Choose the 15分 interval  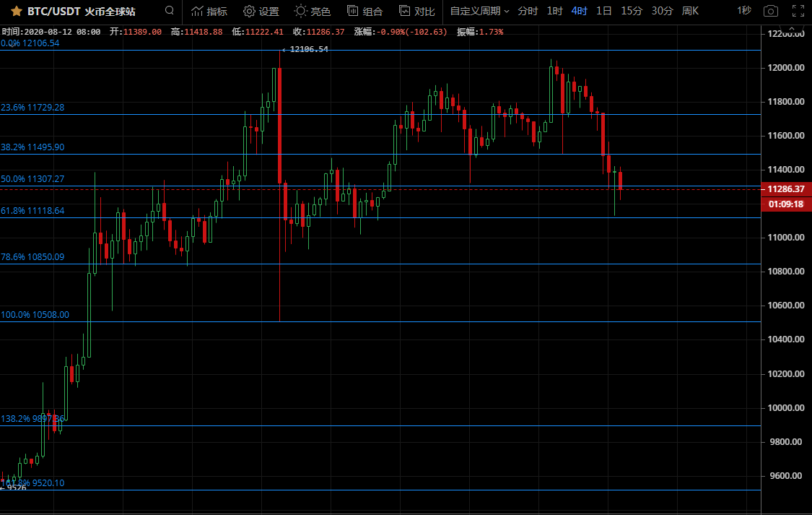(x=631, y=11)
